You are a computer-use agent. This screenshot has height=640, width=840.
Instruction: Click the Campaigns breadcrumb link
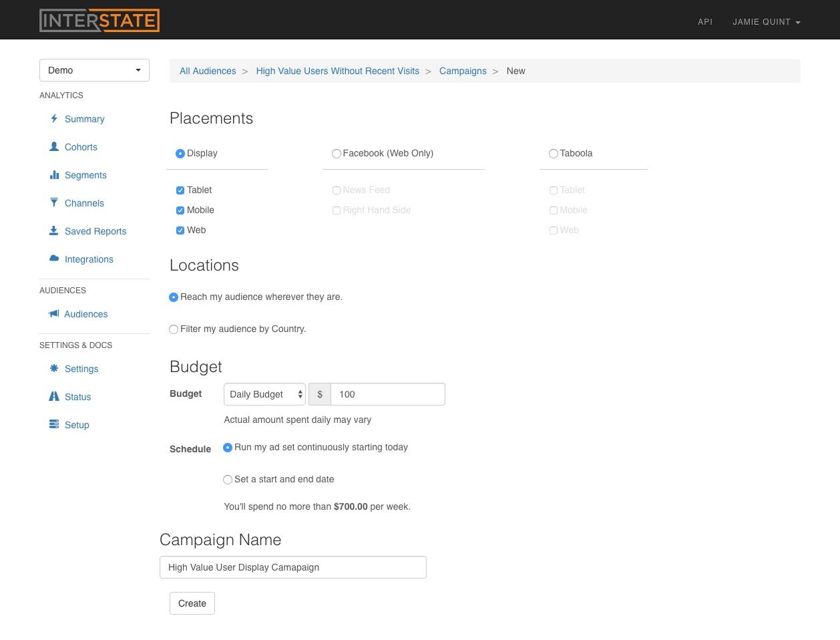pyautogui.click(x=463, y=71)
